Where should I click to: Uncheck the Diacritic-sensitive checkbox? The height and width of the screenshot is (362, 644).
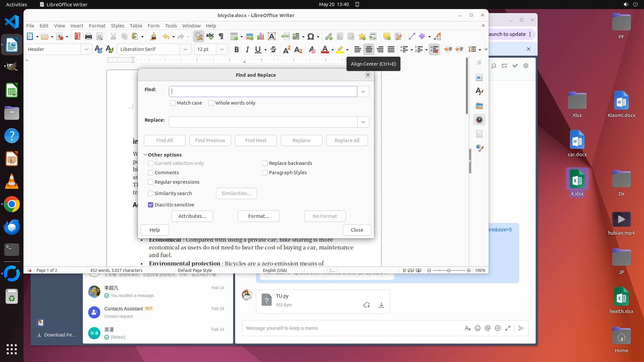[151, 205]
